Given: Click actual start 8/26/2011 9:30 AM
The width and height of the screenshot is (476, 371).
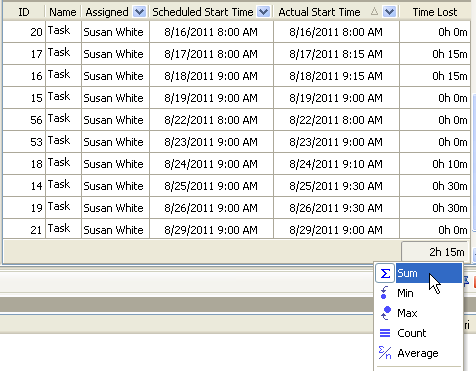Looking at the screenshot, I should tap(336, 208).
